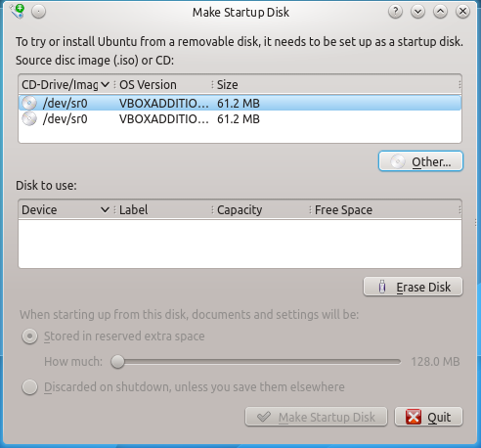This screenshot has width=481, height=448.
Task: Click the OS Version column header
Action: pyautogui.click(x=163, y=85)
